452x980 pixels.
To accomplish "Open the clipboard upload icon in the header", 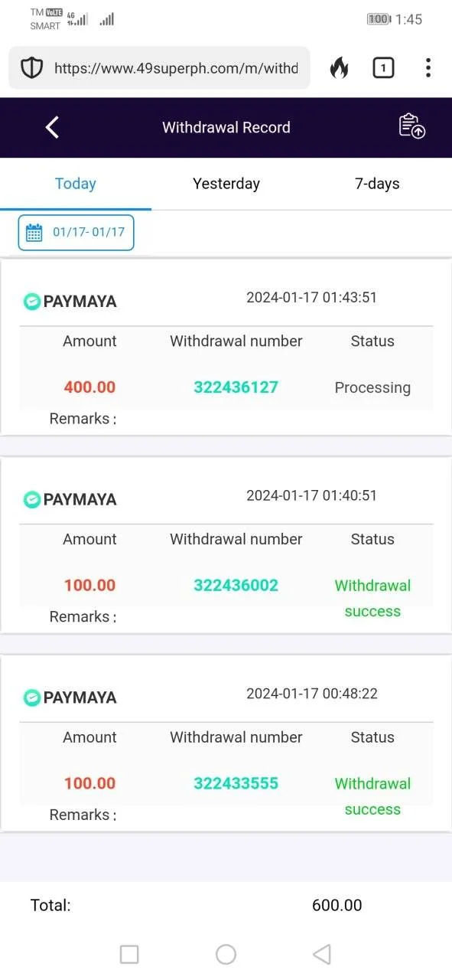I will [x=412, y=126].
